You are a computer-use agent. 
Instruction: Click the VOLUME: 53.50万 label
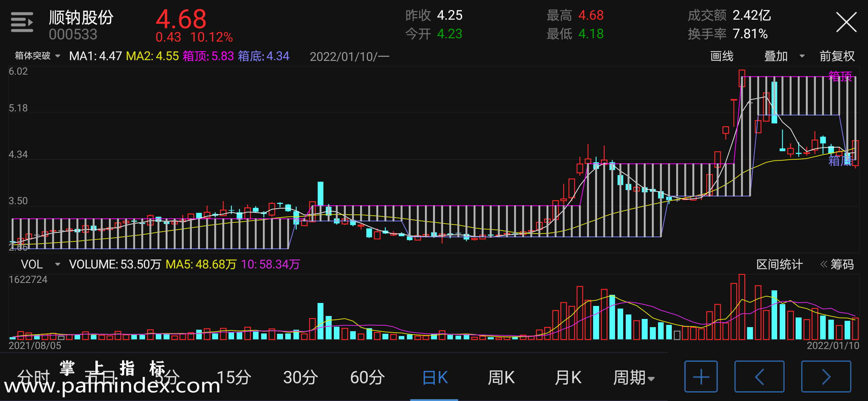pos(115,264)
